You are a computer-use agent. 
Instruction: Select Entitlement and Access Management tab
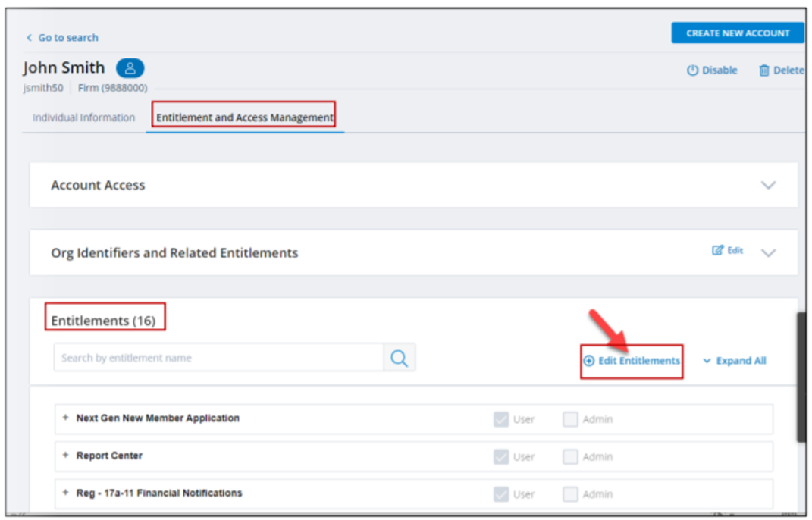244,117
